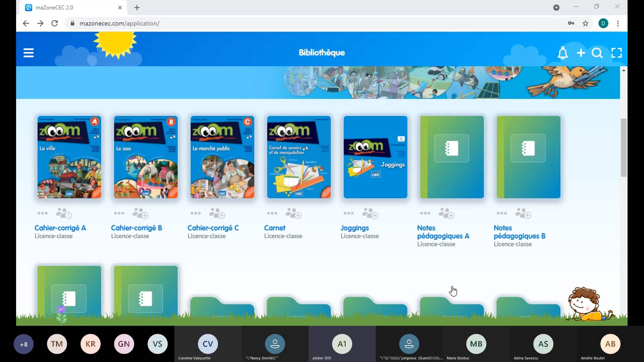The height and width of the screenshot is (362, 644).
Task: Click share-users icon under Notes pédagogiques B
Action: click(523, 213)
